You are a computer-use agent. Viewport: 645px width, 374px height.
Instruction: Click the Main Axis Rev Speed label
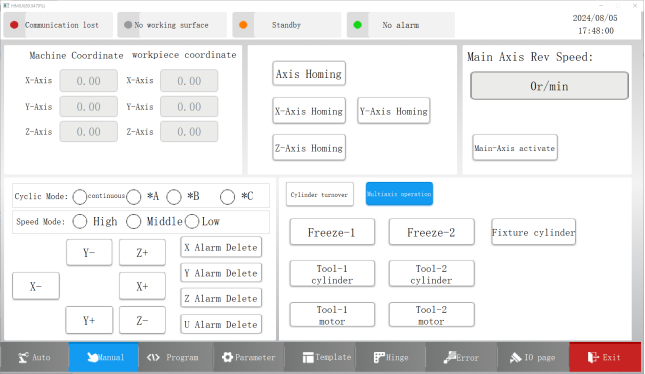[530, 57]
